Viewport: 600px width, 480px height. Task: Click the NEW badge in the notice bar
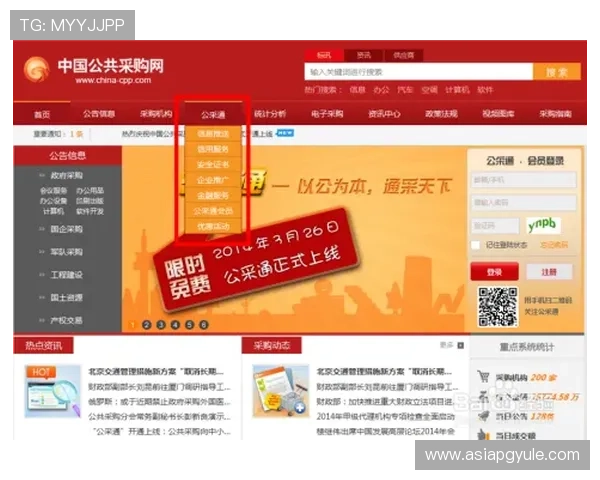285,133
